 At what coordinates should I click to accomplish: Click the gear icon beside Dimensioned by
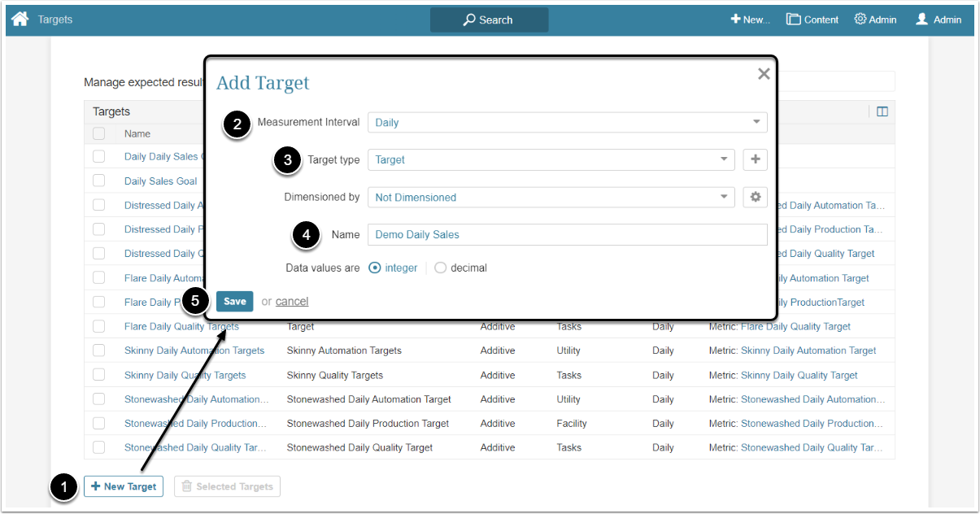click(x=755, y=197)
